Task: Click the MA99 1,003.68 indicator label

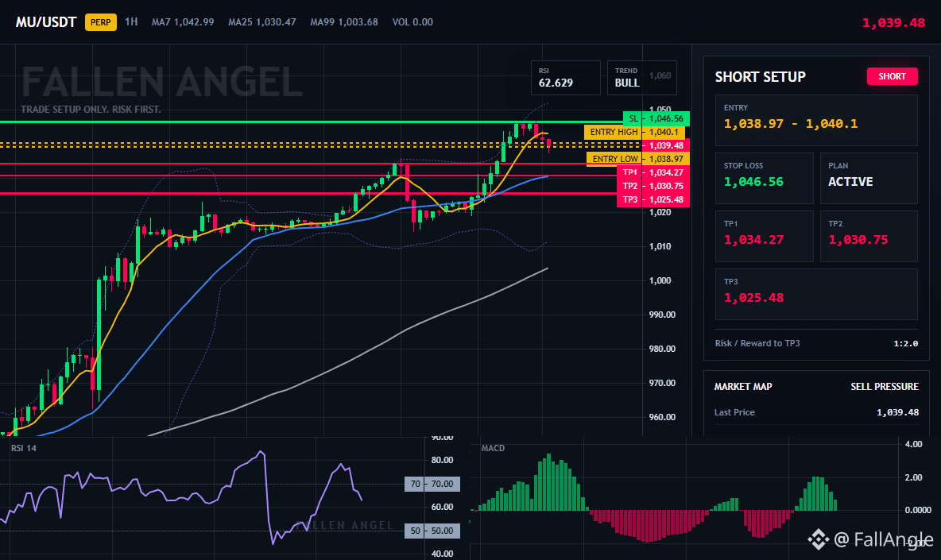Action: coord(344,22)
